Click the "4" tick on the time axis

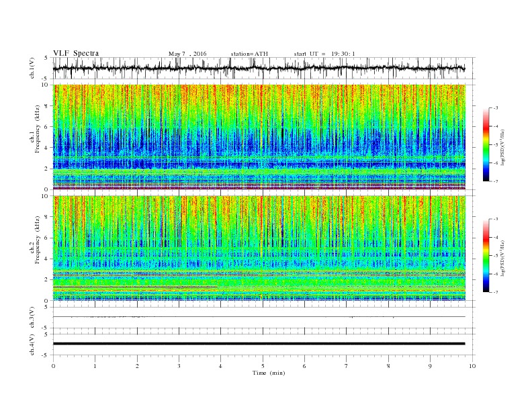pos(221,366)
